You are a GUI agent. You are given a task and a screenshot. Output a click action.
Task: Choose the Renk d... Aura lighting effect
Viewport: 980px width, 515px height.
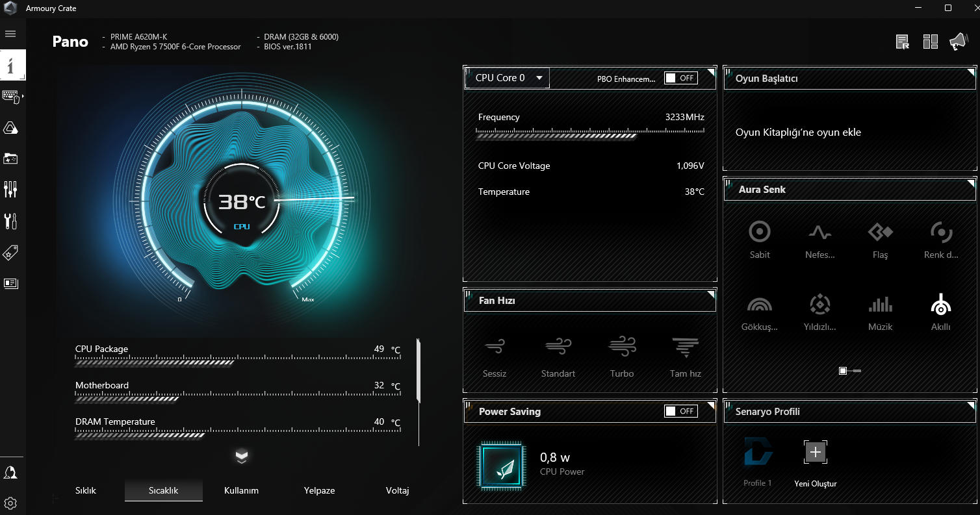(941, 240)
